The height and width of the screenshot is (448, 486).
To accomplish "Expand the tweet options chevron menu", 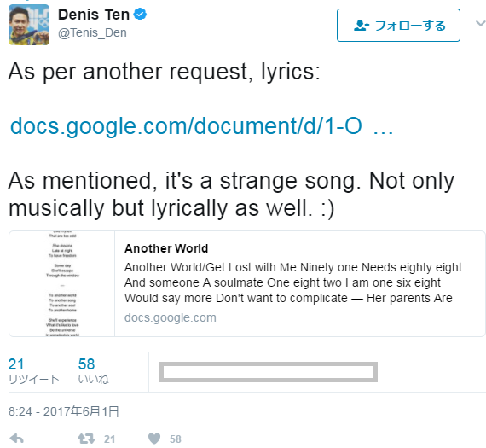I will (481, 24).
